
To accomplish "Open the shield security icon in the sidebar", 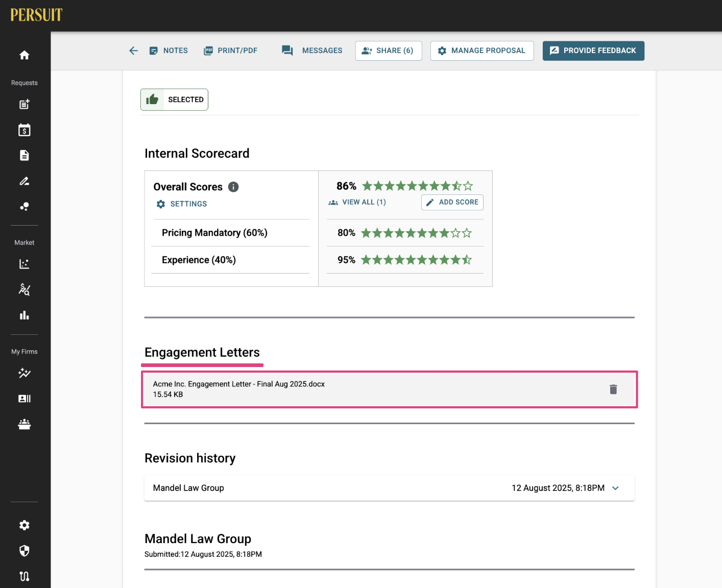I will pos(24,551).
